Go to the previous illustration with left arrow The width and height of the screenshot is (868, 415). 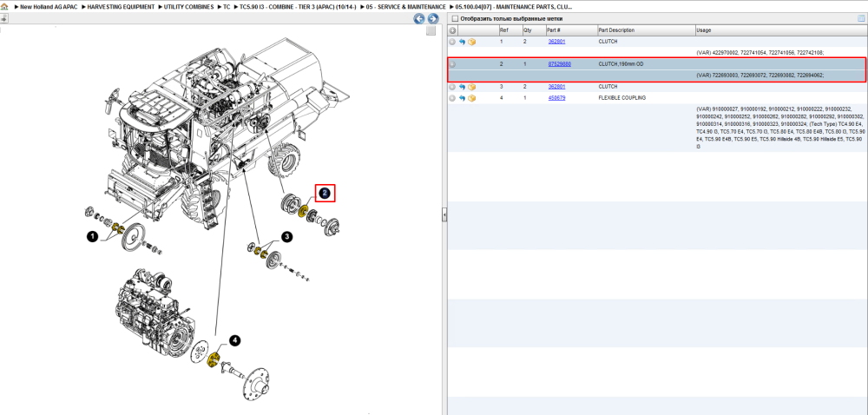tap(419, 19)
